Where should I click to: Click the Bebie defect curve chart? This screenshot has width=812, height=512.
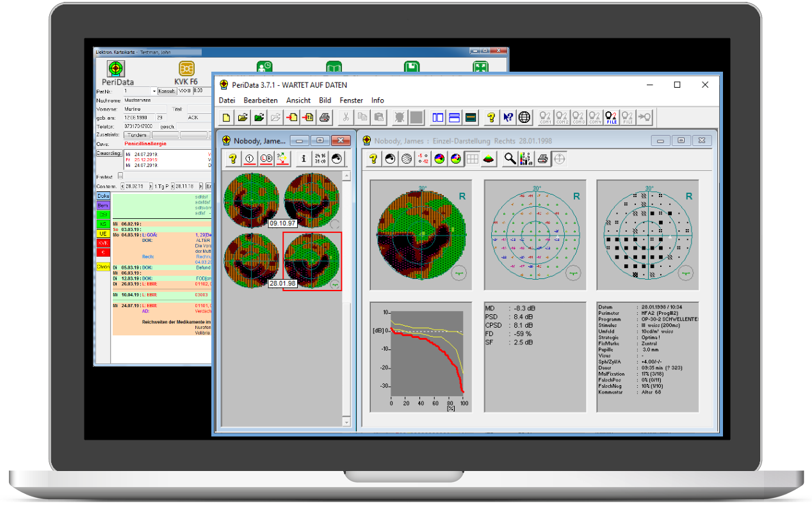point(421,357)
